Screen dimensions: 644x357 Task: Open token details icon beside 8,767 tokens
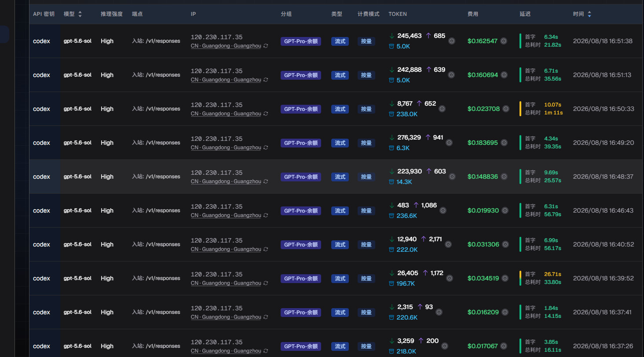pyautogui.click(x=442, y=109)
